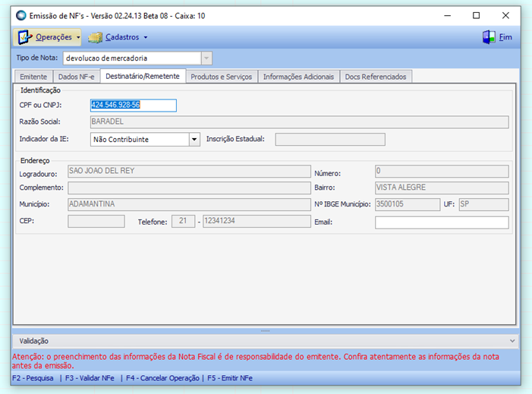This screenshot has height=394, width=532.
Task: Click the Validação panel header
Action: [x=266, y=341]
